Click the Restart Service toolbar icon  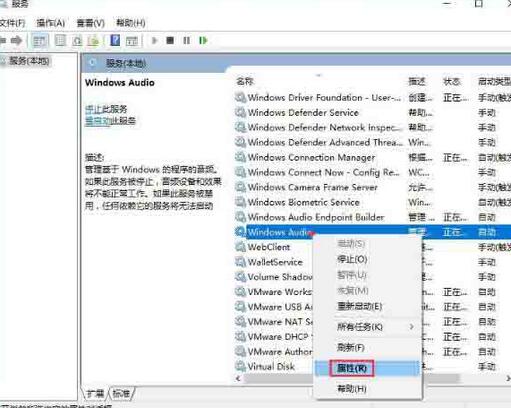pos(203,41)
